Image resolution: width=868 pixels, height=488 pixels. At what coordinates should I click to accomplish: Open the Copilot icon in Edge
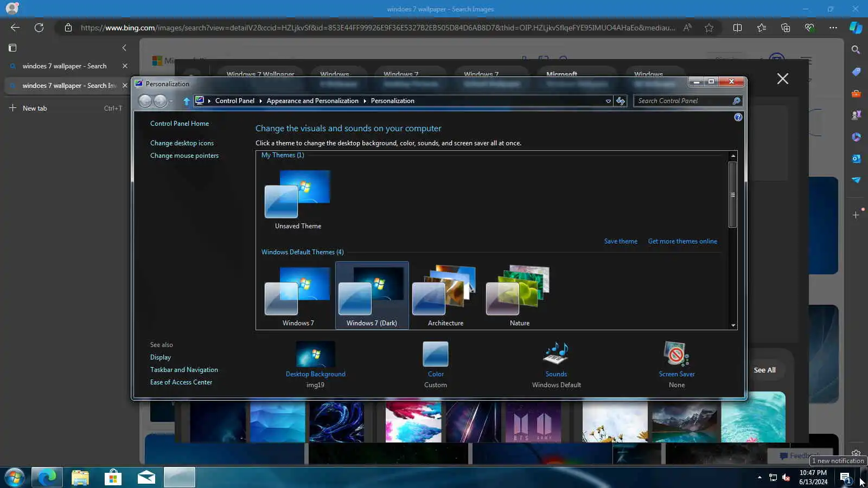pos(856,28)
